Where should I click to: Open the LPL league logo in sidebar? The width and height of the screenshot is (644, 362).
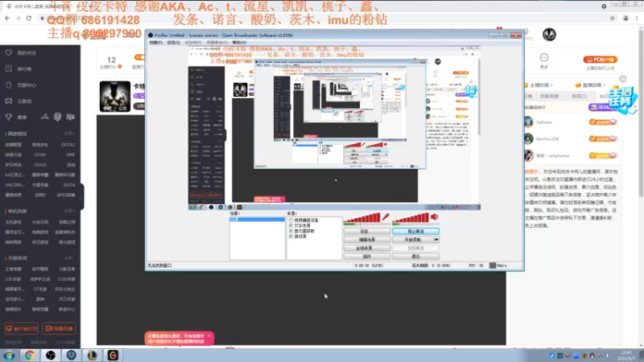point(45,117)
